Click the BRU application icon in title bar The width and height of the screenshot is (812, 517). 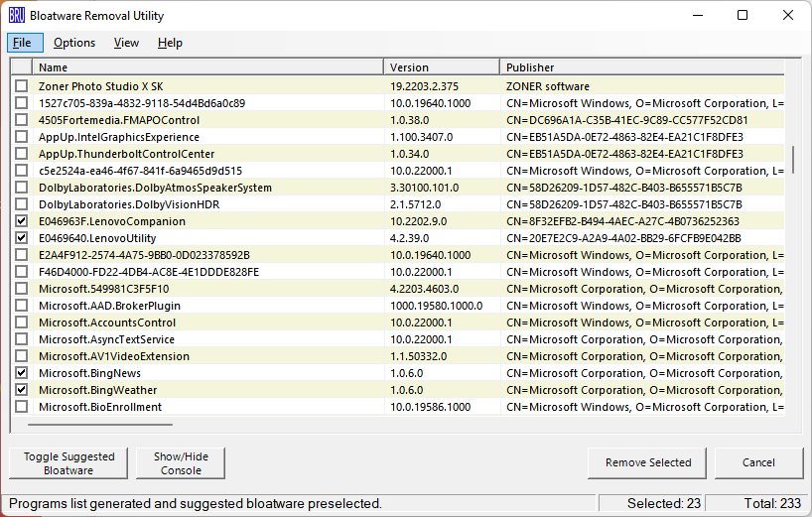[x=17, y=16]
